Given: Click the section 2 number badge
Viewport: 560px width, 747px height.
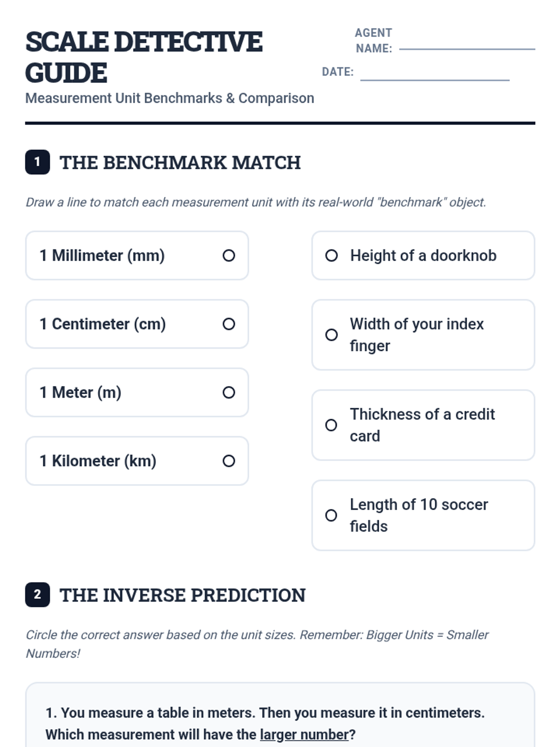Looking at the screenshot, I should coord(37,595).
